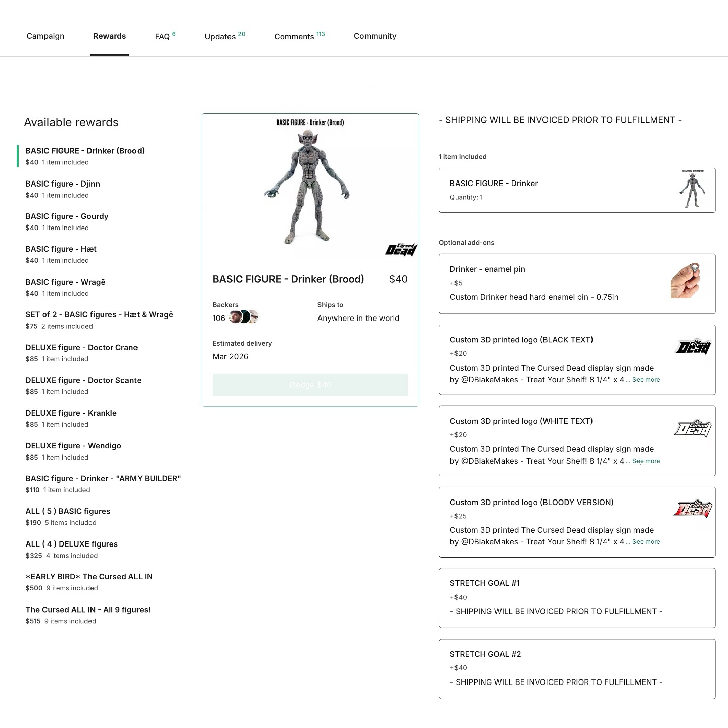The height and width of the screenshot is (728, 728).
Task: Select the BASIC figure - Djinn reward
Action: [63, 184]
